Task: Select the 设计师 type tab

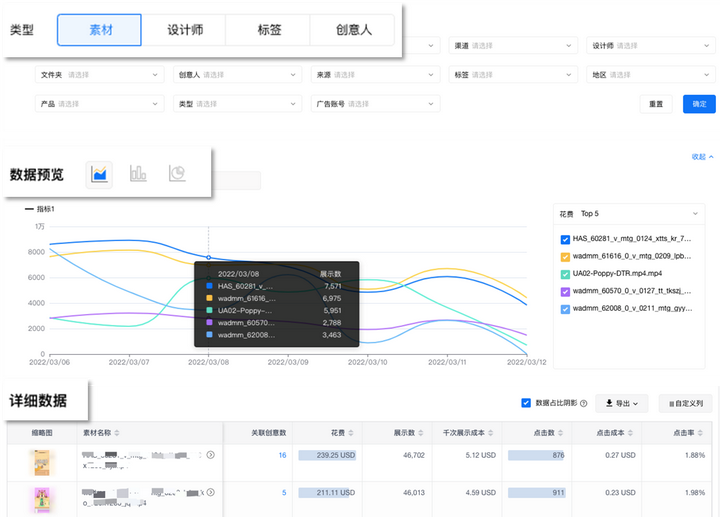Action: (184, 30)
